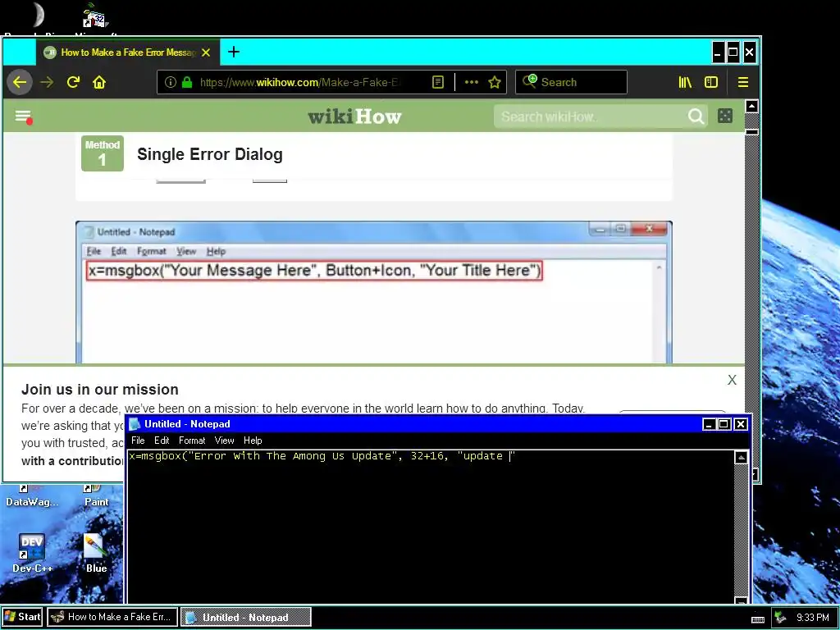Click the wikiHow logo
The height and width of the screenshot is (630, 840).
click(x=354, y=116)
